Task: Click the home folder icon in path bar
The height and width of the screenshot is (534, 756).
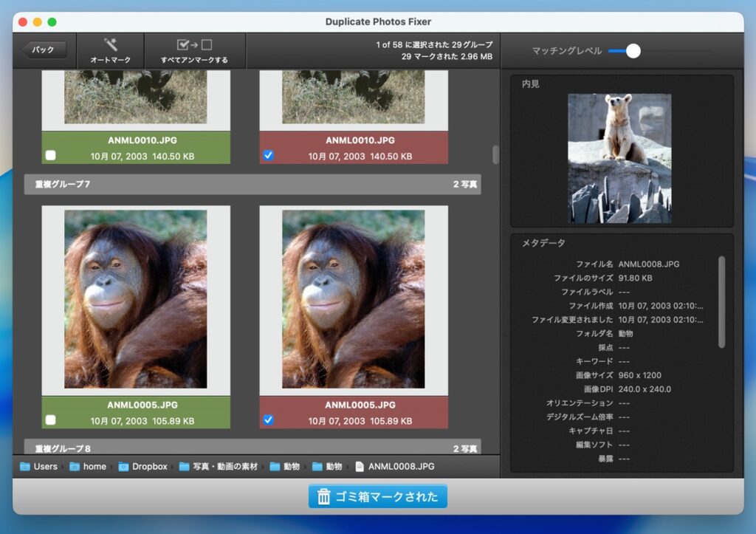Action: coord(75,467)
